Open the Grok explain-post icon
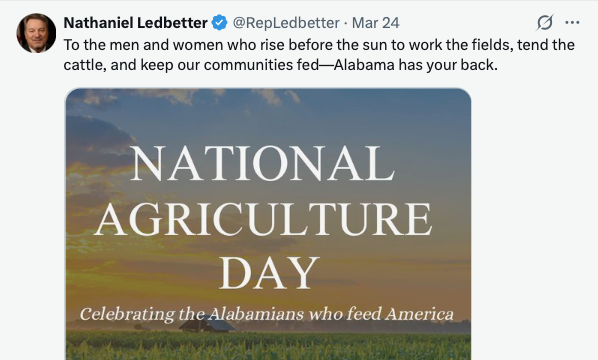This screenshot has height=360, width=598. pyautogui.click(x=545, y=22)
